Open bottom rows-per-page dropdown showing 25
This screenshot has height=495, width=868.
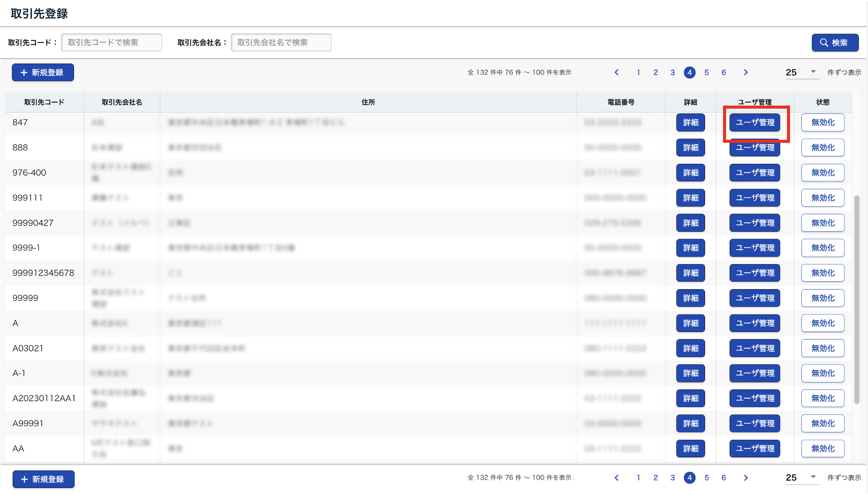(x=801, y=477)
